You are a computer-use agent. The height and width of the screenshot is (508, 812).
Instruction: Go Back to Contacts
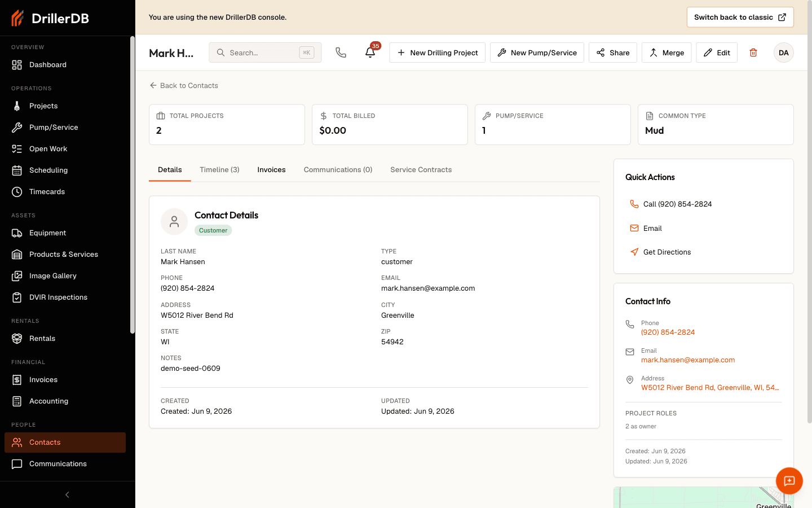(x=184, y=86)
